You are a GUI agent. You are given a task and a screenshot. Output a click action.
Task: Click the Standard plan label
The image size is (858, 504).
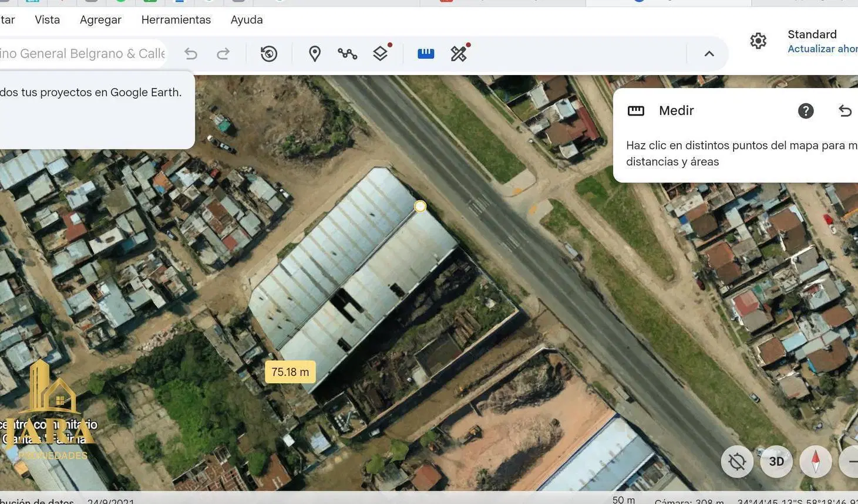(812, 34)
